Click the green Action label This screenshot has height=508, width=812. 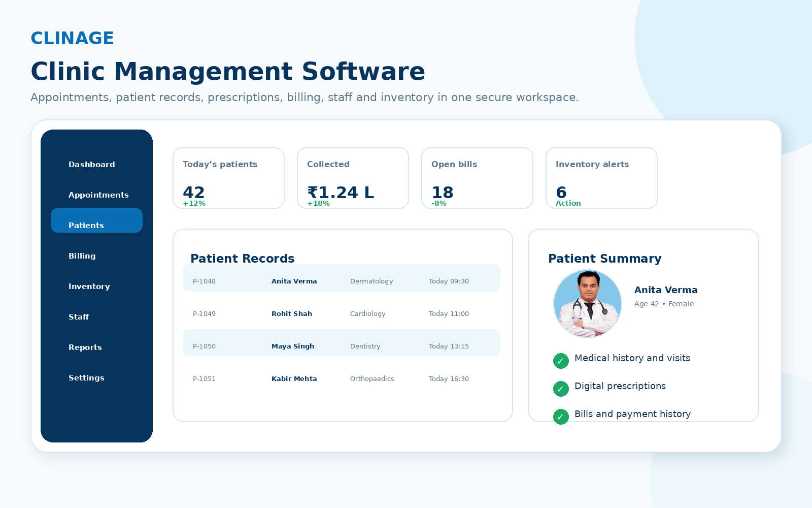568,203
